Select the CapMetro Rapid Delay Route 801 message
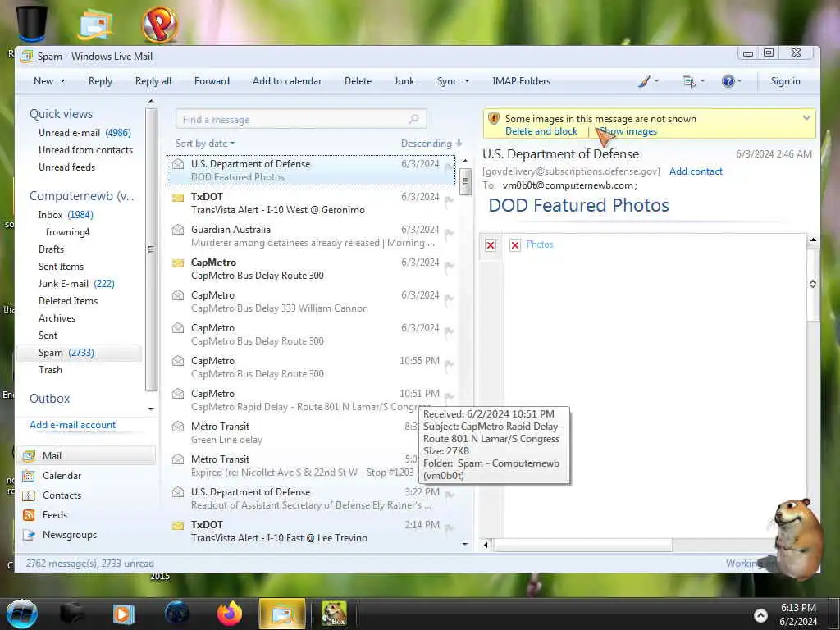 click(x=311, y=400)
